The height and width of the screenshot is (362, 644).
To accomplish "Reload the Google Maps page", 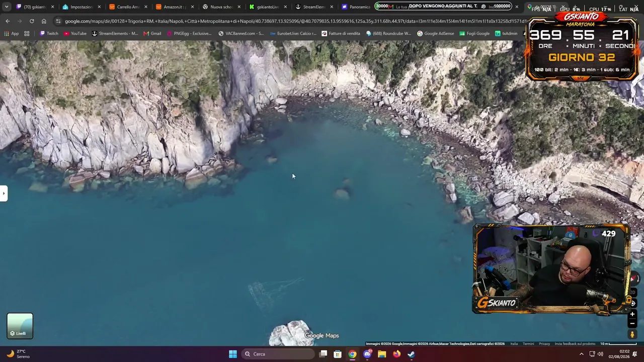I will [32, 21].
